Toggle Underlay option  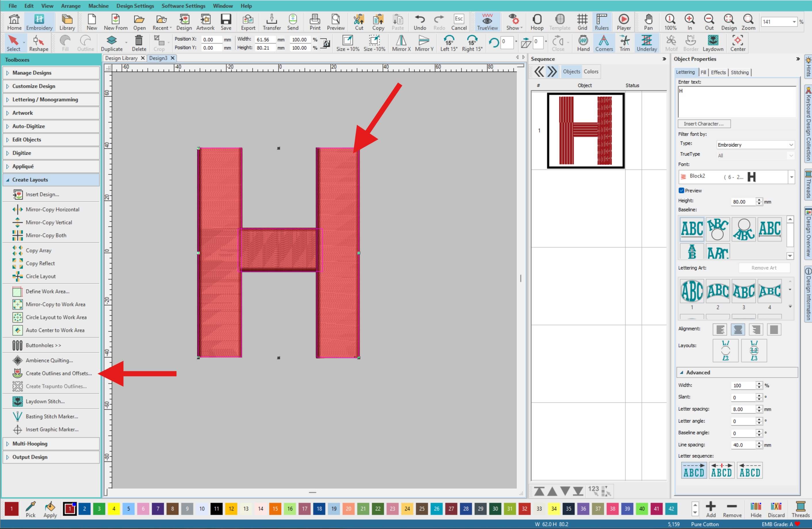tap(647, 43)
